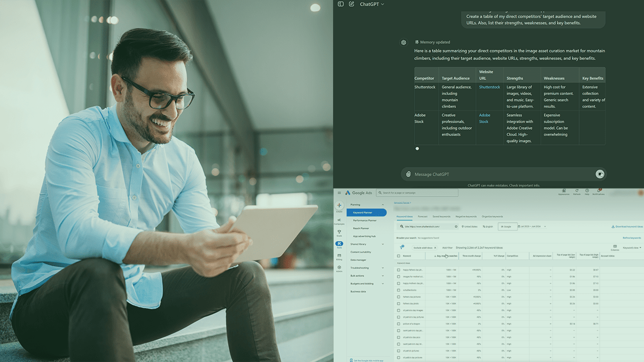Viewport: 644px width, 362px height.
Task: Click the Refresh icon in the top bar
Action: click(x=577, y=191)
